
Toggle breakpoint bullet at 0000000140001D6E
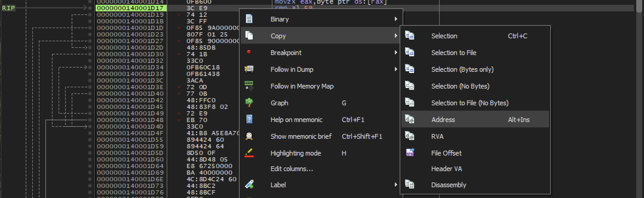(90, 179)
